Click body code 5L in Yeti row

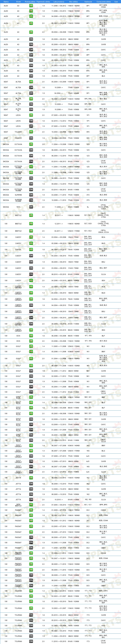tap(88, 207)
